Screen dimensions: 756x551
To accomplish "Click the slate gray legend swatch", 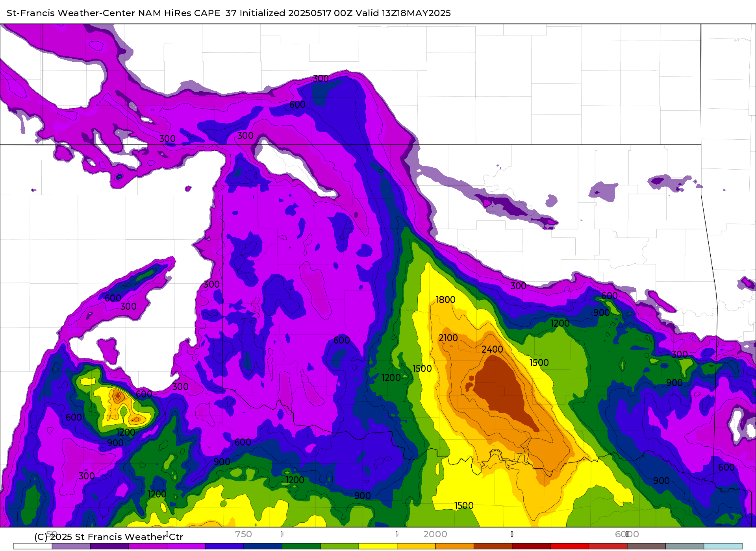I will (x=685, y=546).
